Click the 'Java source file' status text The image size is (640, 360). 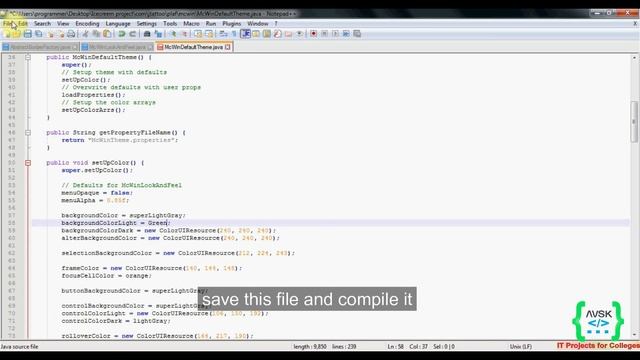pos(19,347)
